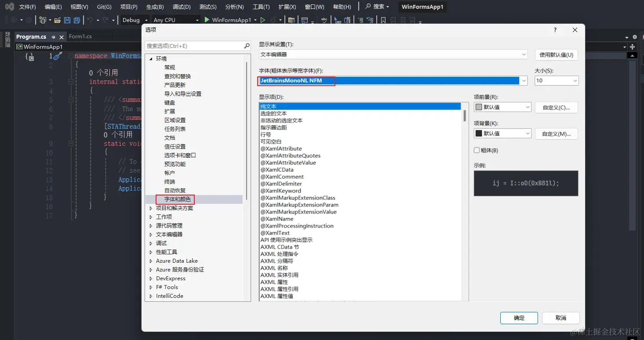This screenshot has height=340, width=644.
Task: Click the 自定义(C)... foreground button
Action: click(x=556, y=107)
